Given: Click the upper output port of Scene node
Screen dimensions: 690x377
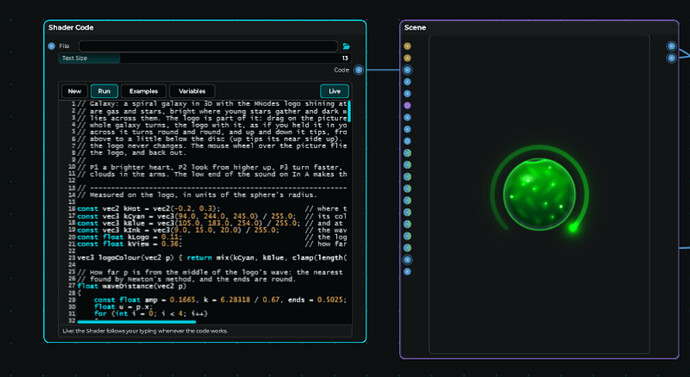Looking at the screenshot, I should tap(672, 46).
